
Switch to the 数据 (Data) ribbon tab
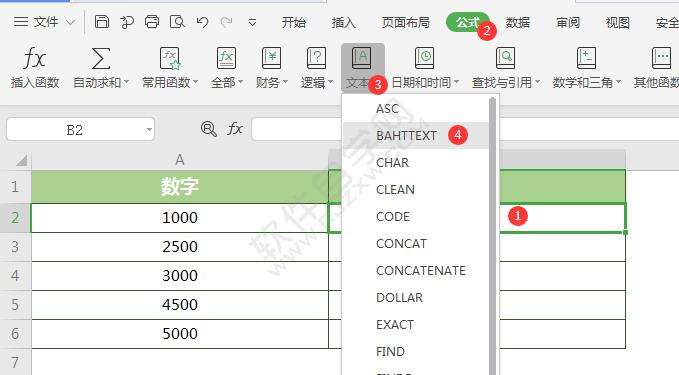[x=517, y=23]
